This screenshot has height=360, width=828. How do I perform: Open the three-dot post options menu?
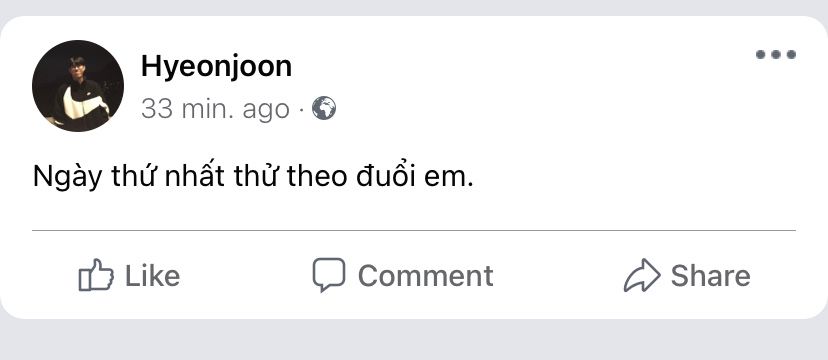click(x=776, y=54)
